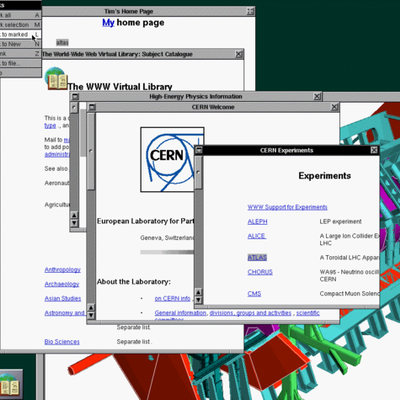
Task: Close Tim's Home Page window
Action: point(251,11)
